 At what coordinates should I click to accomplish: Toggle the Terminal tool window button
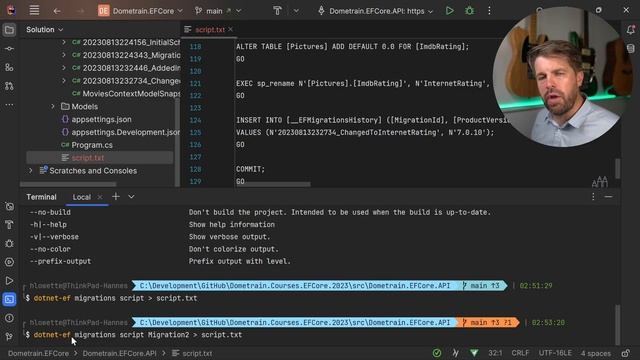[9, 300]
